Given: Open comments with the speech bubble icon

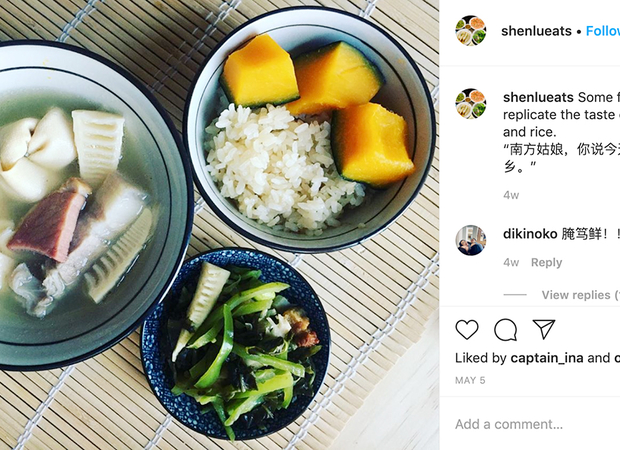Looking at the screenshot, I should click(505, 329).
